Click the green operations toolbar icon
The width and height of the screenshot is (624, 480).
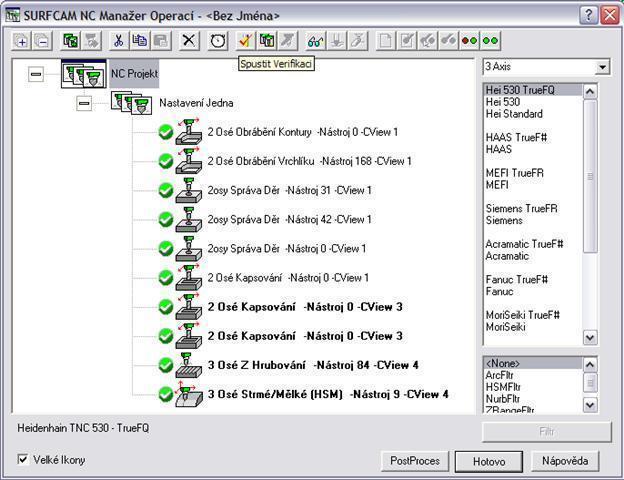coord(70,41)
